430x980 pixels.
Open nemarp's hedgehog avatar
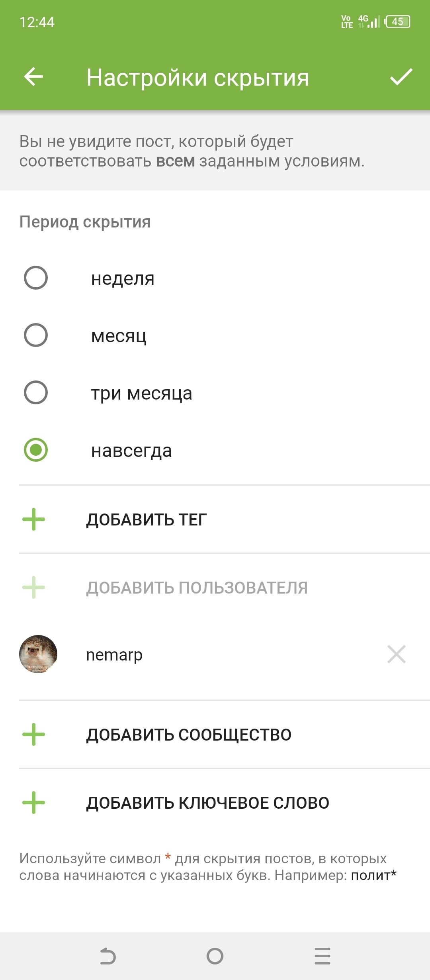pos(38,654)
